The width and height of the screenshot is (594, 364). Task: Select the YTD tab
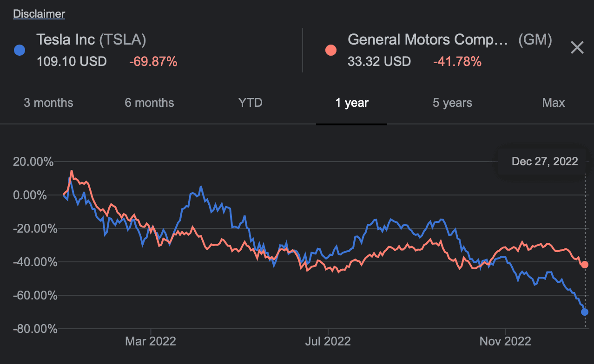click(250, 103)
